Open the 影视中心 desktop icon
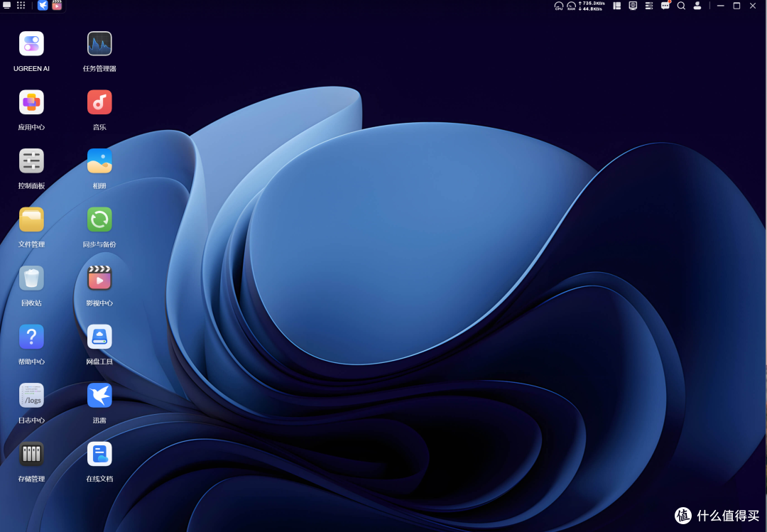767x532 pixels. click(99, 278)
